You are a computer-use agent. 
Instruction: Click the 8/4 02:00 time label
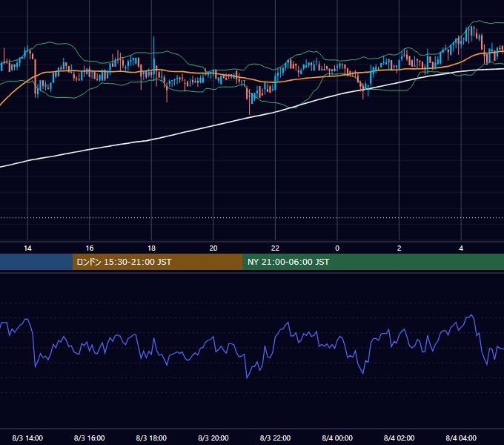tap(399, 438)
